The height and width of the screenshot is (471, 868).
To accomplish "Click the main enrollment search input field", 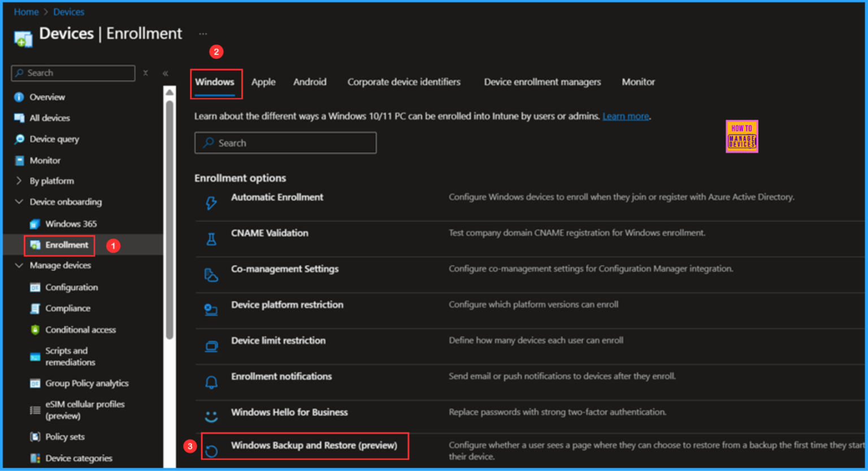I will (x=285, y=142).
